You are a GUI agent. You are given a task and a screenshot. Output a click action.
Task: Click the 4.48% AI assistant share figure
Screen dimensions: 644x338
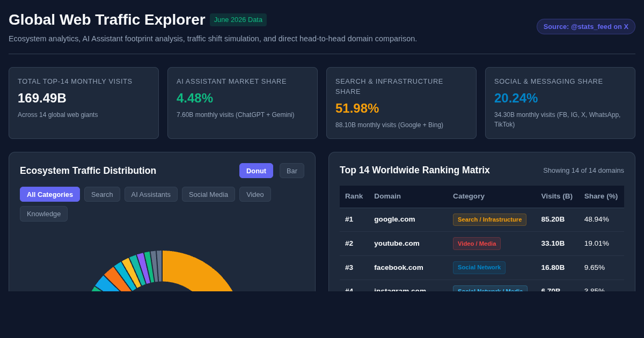pyautogui.click(x=195, y=98)
